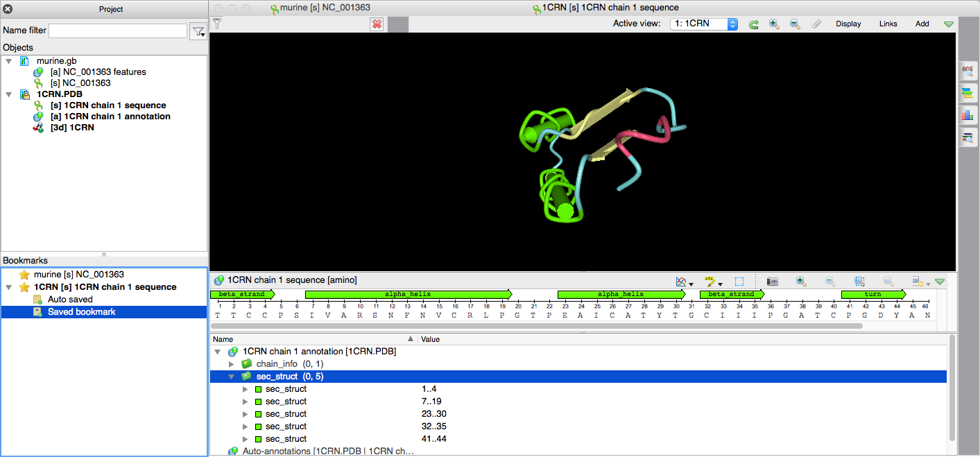Open Search in Sequence options panel tab

pyautogui.click(x=968, y=70)
